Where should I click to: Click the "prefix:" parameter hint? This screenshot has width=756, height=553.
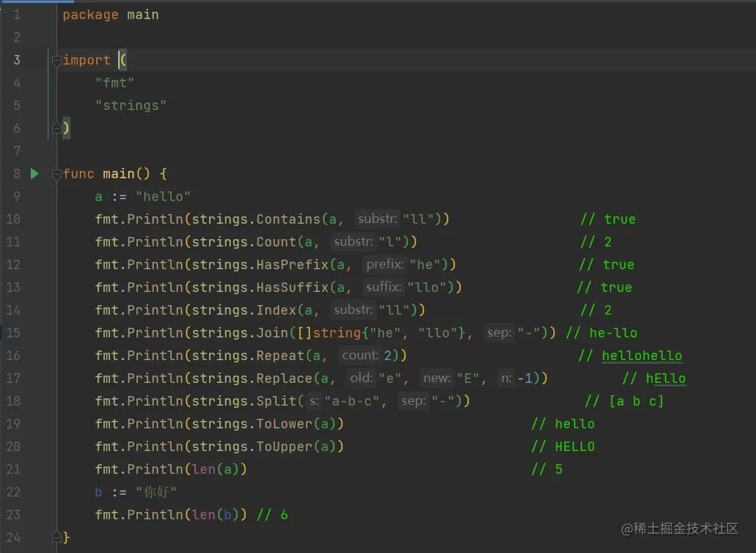tap(385, 265)
